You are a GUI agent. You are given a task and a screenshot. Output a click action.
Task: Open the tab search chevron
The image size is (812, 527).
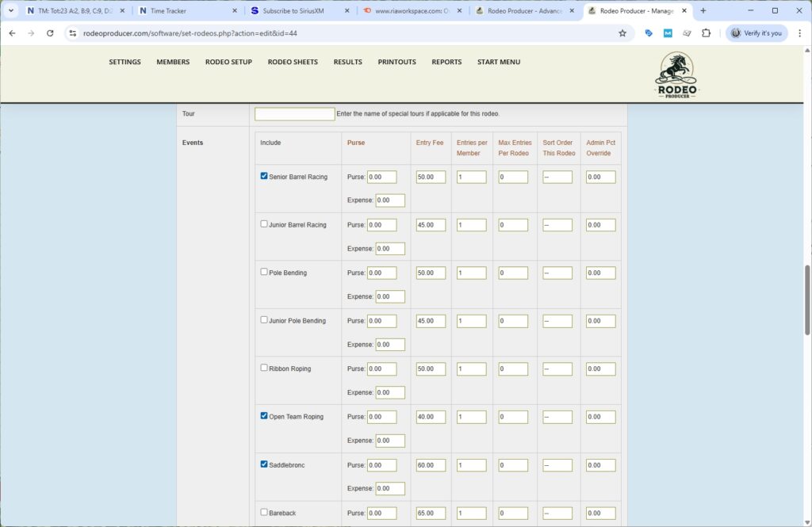pos(10,11)
